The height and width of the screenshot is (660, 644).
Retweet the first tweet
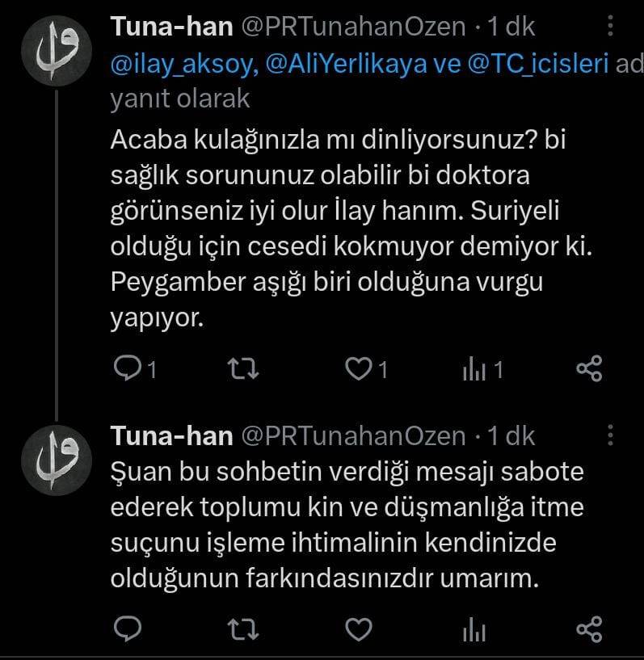point(243,369)
